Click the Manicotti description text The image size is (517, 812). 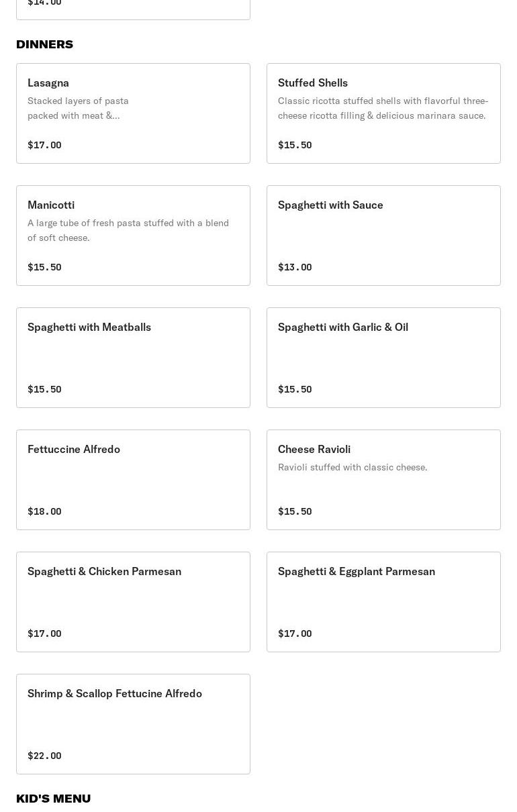pyautogui.click(x=128, y=230)
